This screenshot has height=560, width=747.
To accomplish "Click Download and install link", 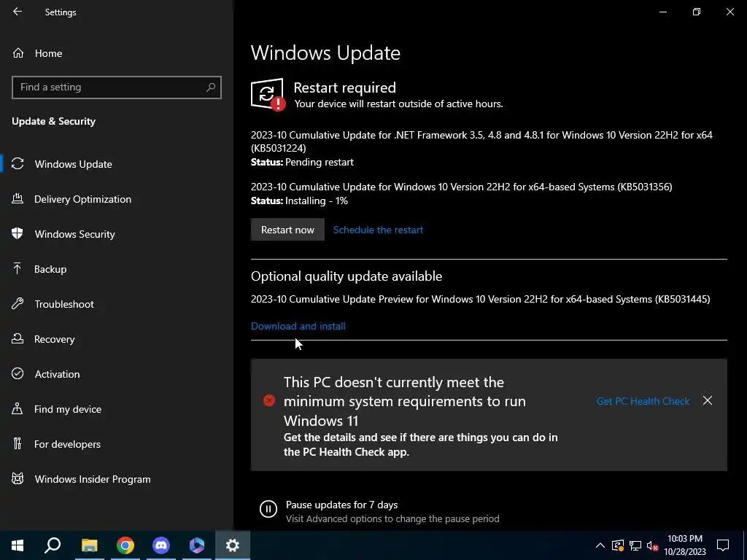I will 298,326.
